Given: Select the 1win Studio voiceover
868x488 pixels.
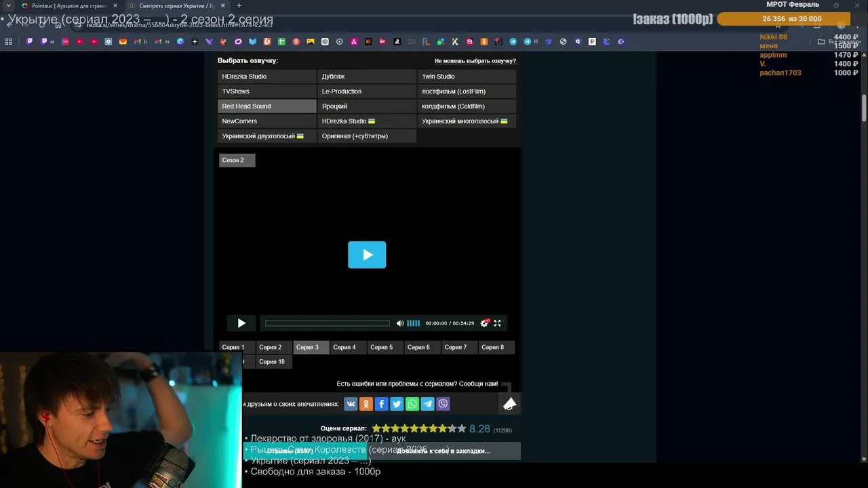Looking at the screenshot, I should click(467, 77).
